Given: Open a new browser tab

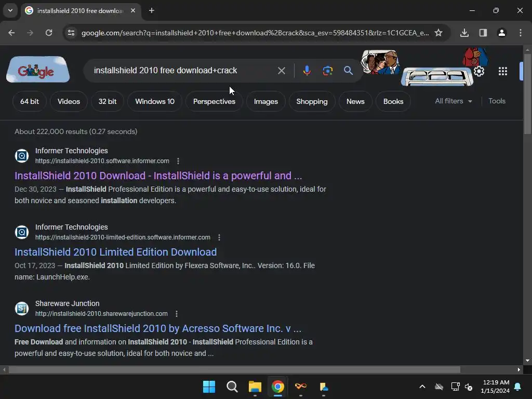Looking at the screenshot, I should coord(152,10).
